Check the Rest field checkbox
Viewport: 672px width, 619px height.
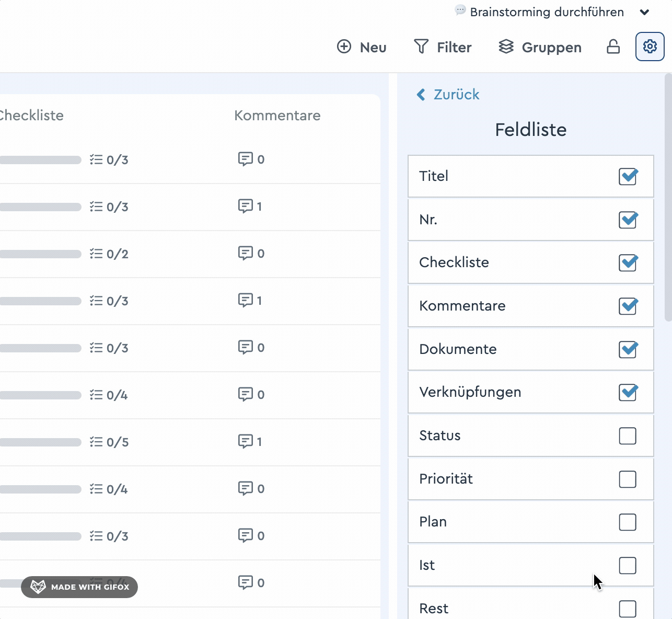tap(628, 609)
